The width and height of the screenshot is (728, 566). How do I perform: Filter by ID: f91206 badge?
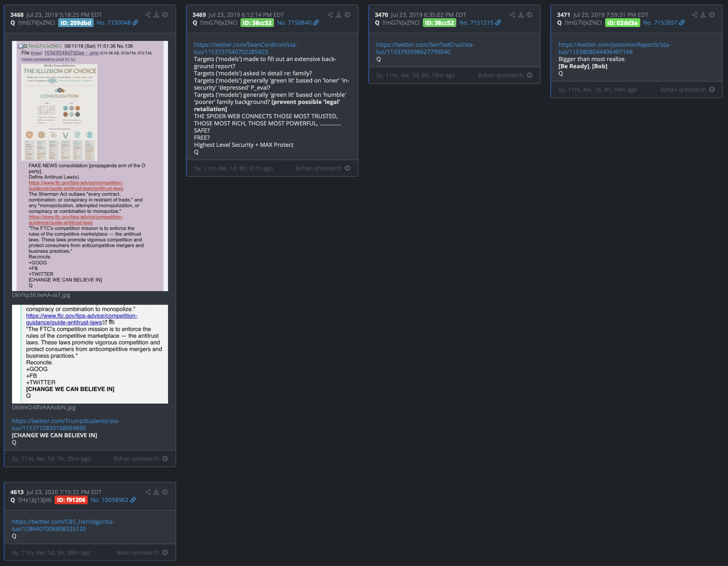[x=71, y=500]
